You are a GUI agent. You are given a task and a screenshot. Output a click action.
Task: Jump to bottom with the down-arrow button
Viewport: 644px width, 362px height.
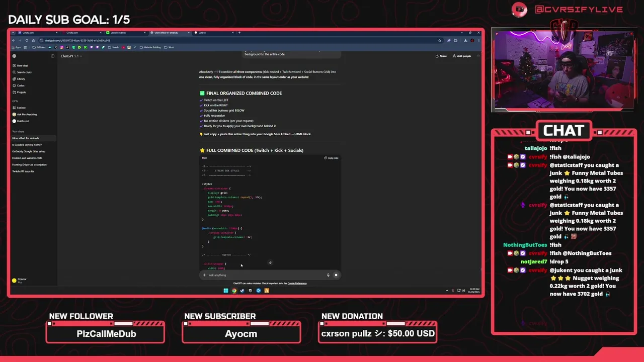pos(270,262)
